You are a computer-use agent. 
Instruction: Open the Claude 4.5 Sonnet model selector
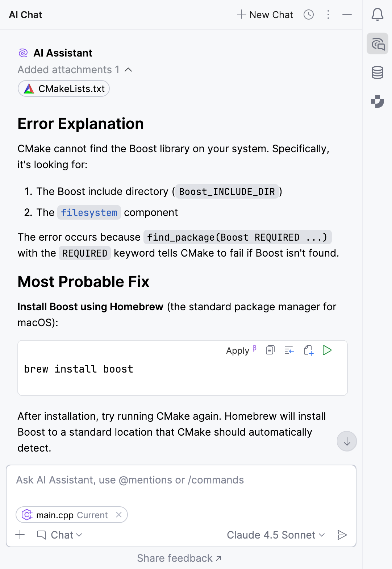coord(275,535)
